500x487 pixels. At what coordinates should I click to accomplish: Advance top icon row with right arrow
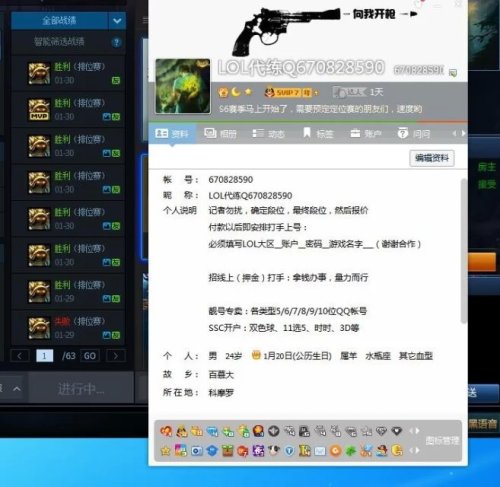click(417, 431)
